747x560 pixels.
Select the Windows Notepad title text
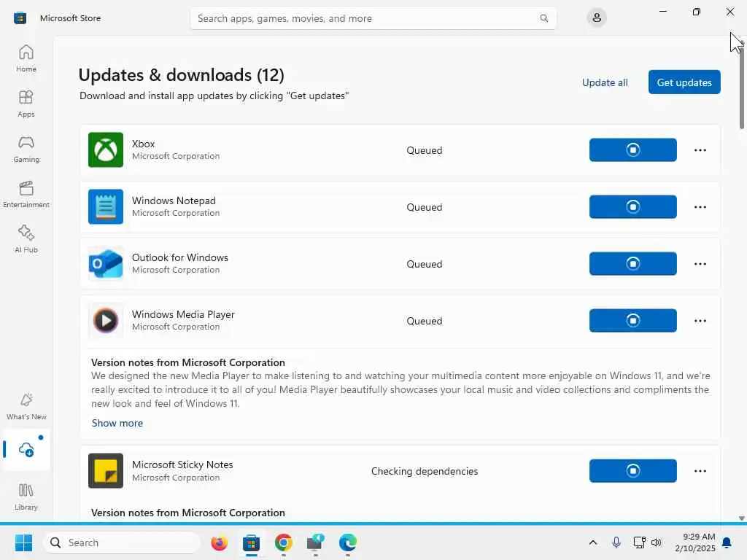point(174,201)
